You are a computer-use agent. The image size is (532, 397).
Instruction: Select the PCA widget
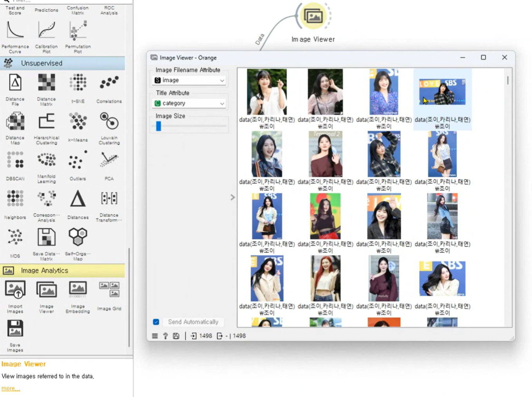[109, 166]
